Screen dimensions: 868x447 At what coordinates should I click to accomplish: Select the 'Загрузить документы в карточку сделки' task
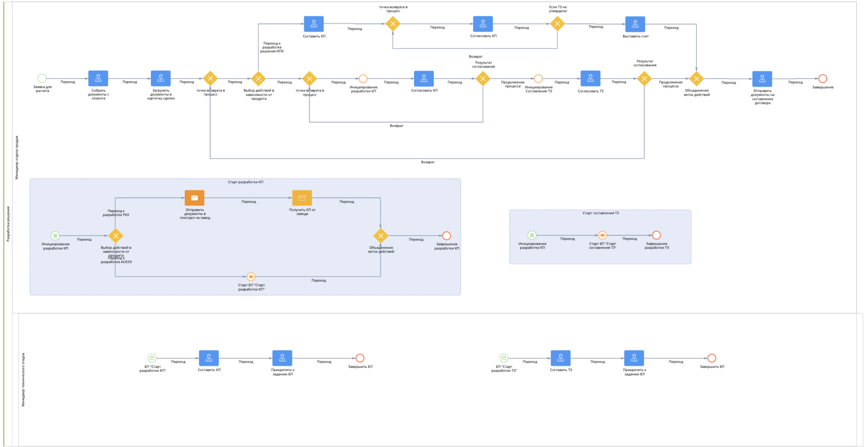click(x=161, y=79)
